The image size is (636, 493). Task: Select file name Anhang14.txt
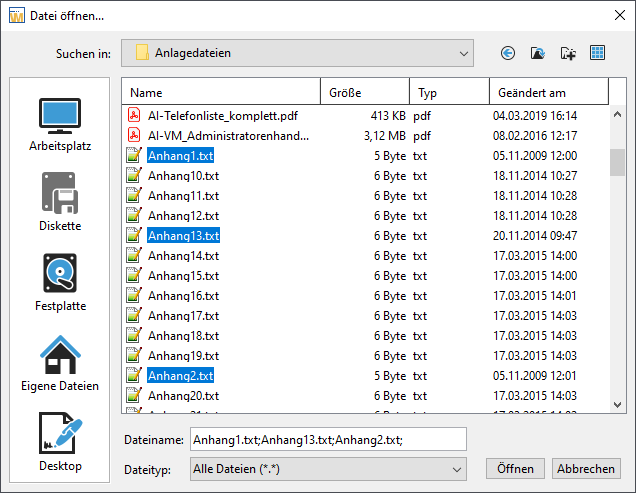[183, 256]
